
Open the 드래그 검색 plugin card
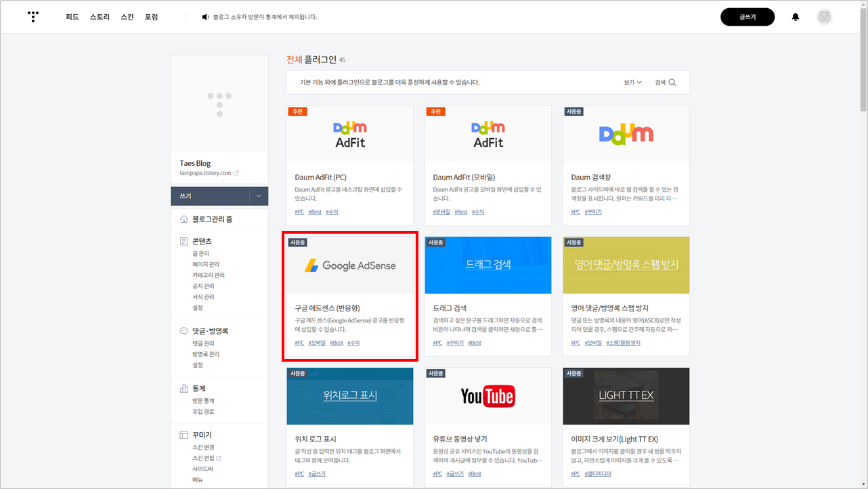click(488, 296)
